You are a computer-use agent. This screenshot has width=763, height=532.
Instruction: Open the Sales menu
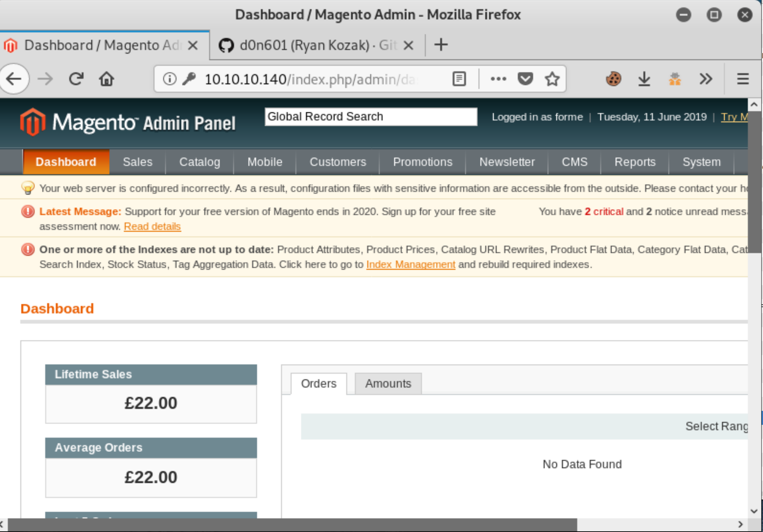pos(138,162)
